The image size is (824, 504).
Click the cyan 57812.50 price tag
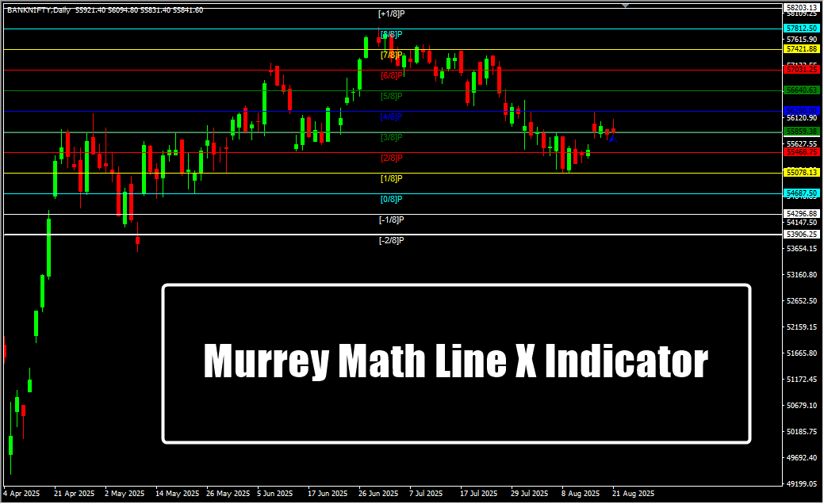[x=801, y=29]
